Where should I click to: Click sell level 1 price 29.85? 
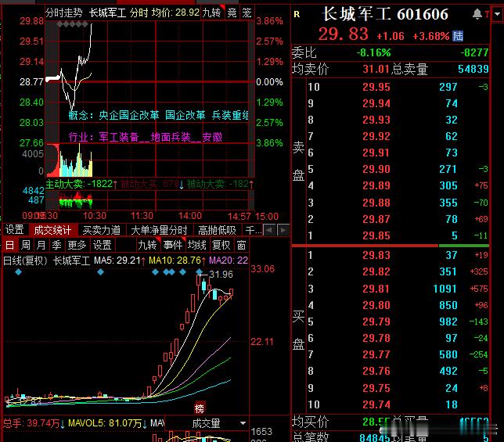click(376, 235)
